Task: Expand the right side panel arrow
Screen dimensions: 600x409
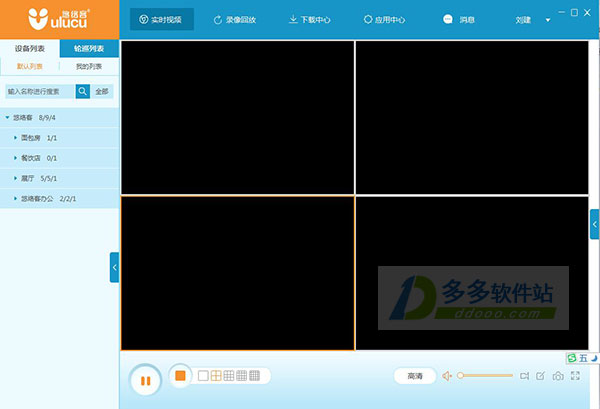Action: click(594, 224)
